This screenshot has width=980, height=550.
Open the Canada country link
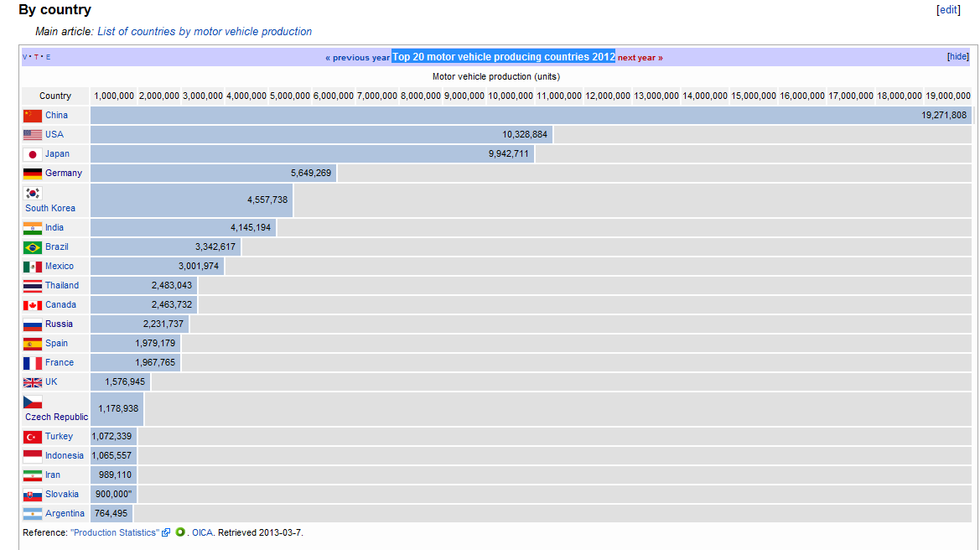tap(60, 305)
